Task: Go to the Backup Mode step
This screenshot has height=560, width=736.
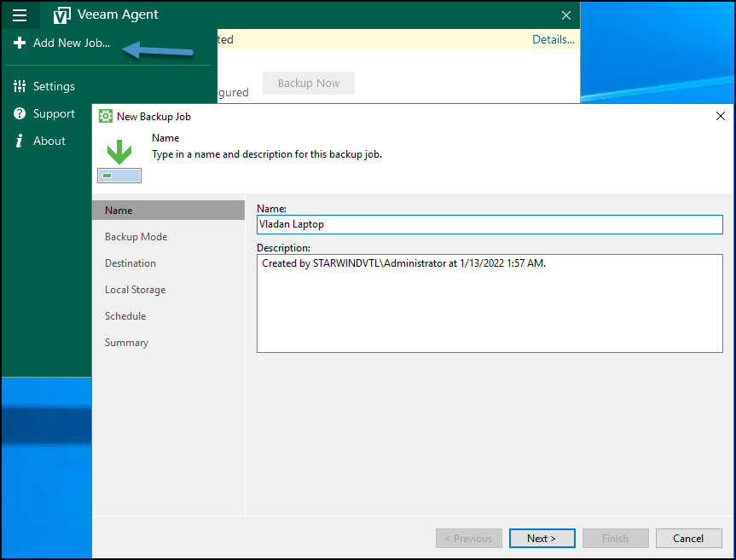Action: [x=136, y=237]
